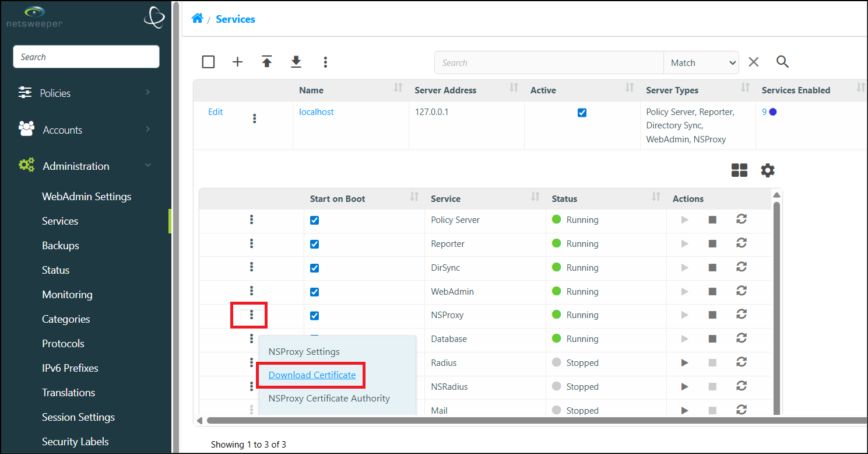Viewport: 868px width, 454px height.
Task: Clear the search with the X icon
Action: point(754,62)
